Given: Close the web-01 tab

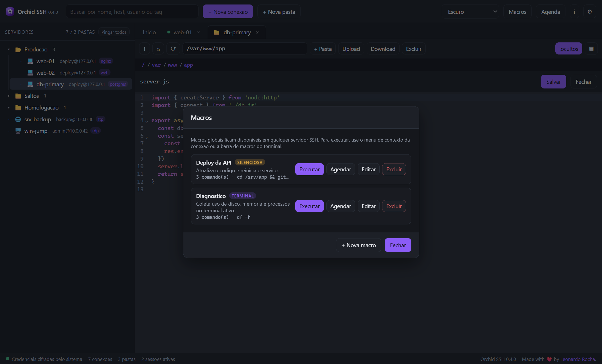Looking at the screenshot, I should click(199, 33).
